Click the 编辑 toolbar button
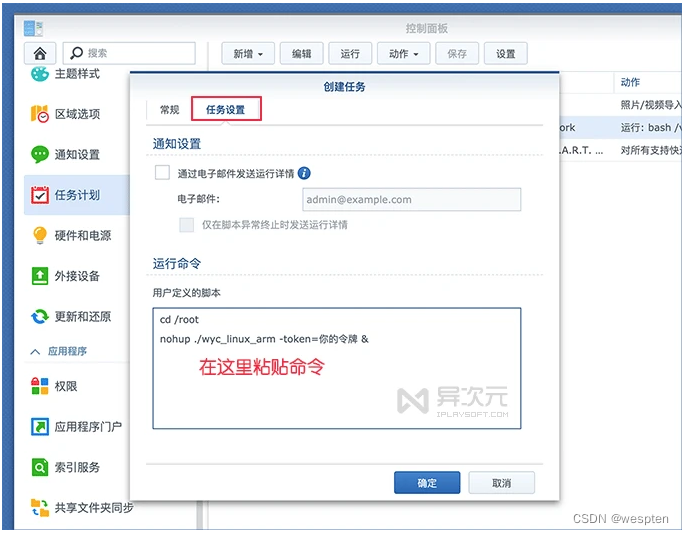This screenshot has height=535, width=684. coord(301,54)
